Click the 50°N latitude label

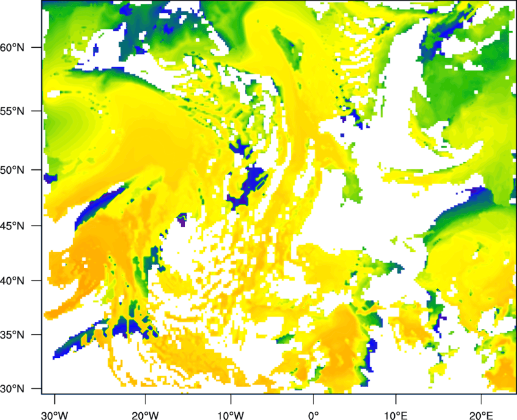[12, 170]
